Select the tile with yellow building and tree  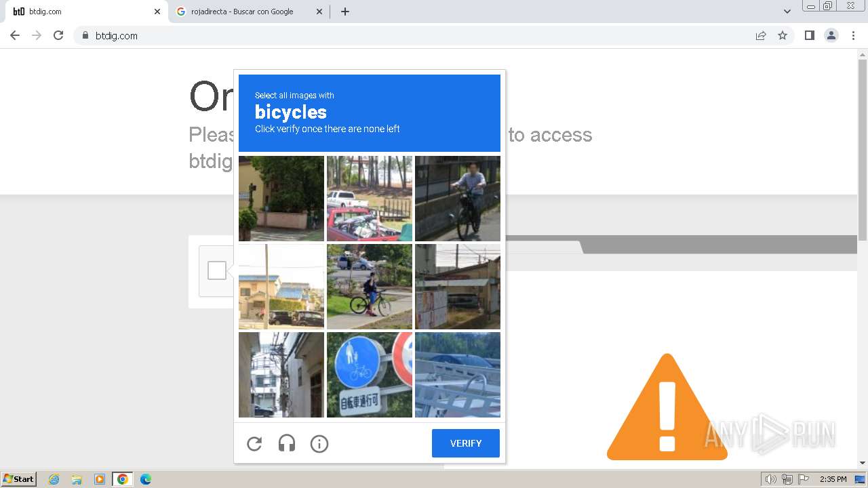pyautogui.click(x=281, y=199)
